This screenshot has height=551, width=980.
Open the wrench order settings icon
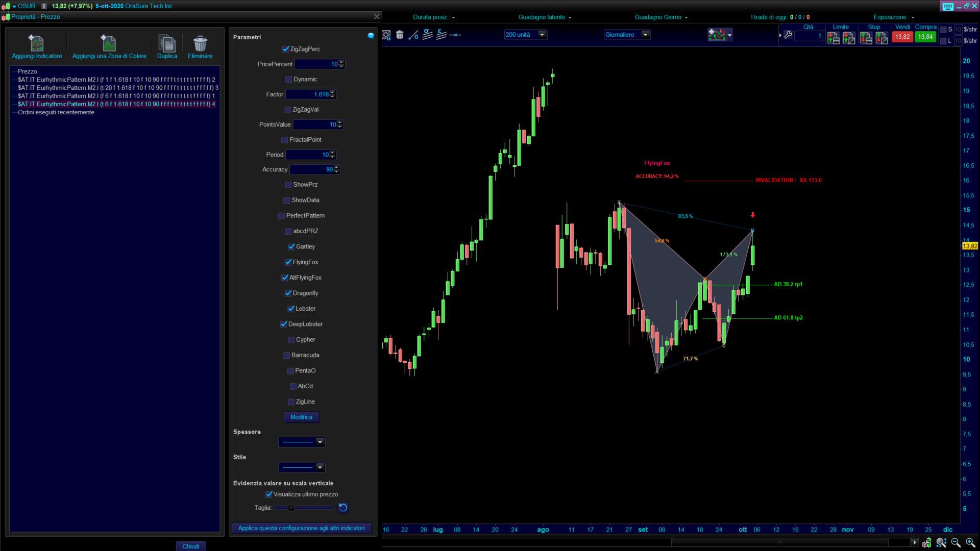pyautogui.click(x=788, y=35)
